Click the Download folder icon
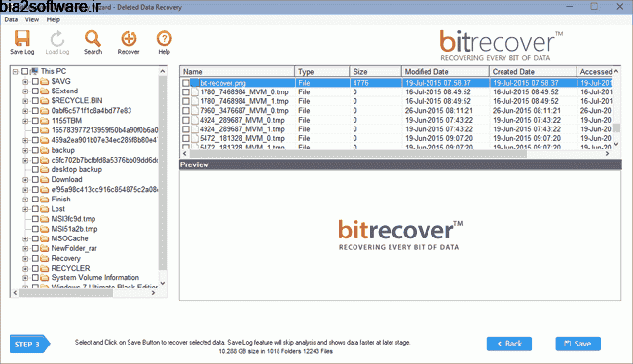 click(44, 180)
